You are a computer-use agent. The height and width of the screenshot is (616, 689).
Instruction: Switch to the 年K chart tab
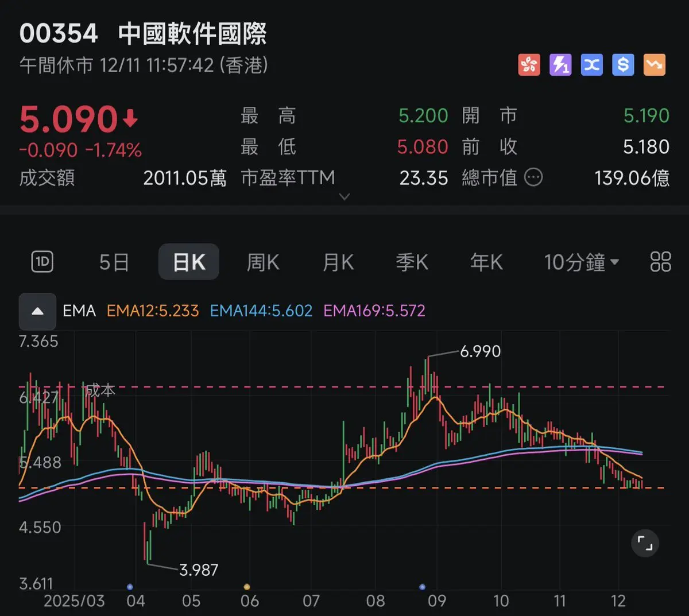(x=486, y=262)
